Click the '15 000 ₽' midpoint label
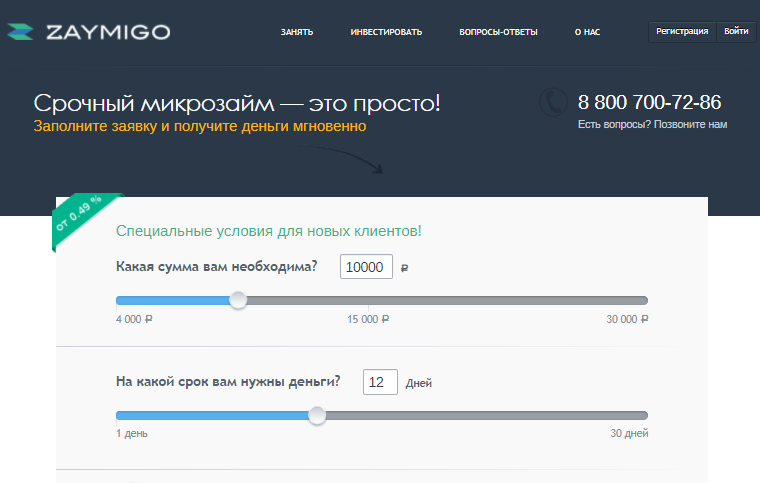760x483 pixels. [368, 319]
